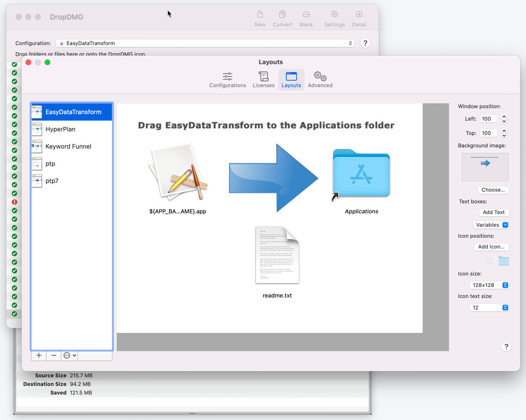Select the readme.txt file icon in layout

click(x=277, y=255)
